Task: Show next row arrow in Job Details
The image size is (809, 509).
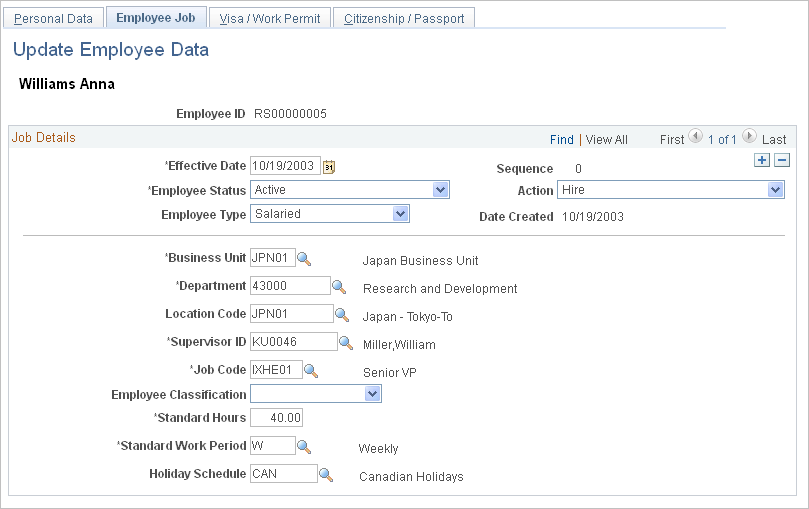Action: coord(749,137)
